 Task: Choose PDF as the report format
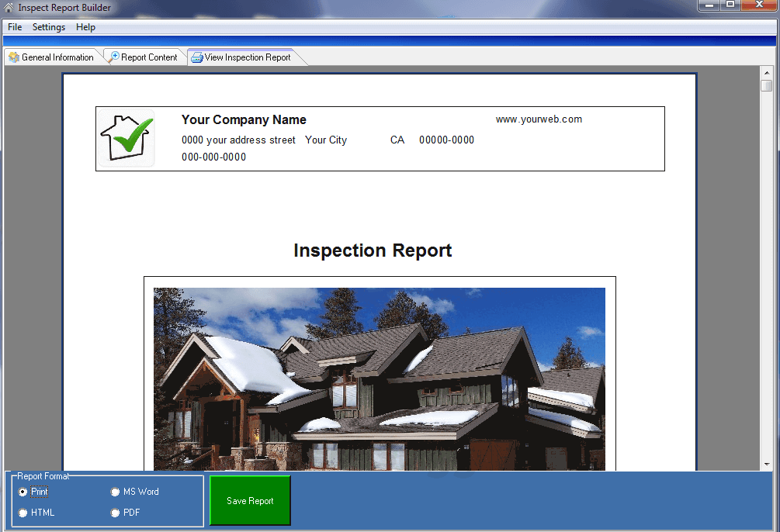115,512
